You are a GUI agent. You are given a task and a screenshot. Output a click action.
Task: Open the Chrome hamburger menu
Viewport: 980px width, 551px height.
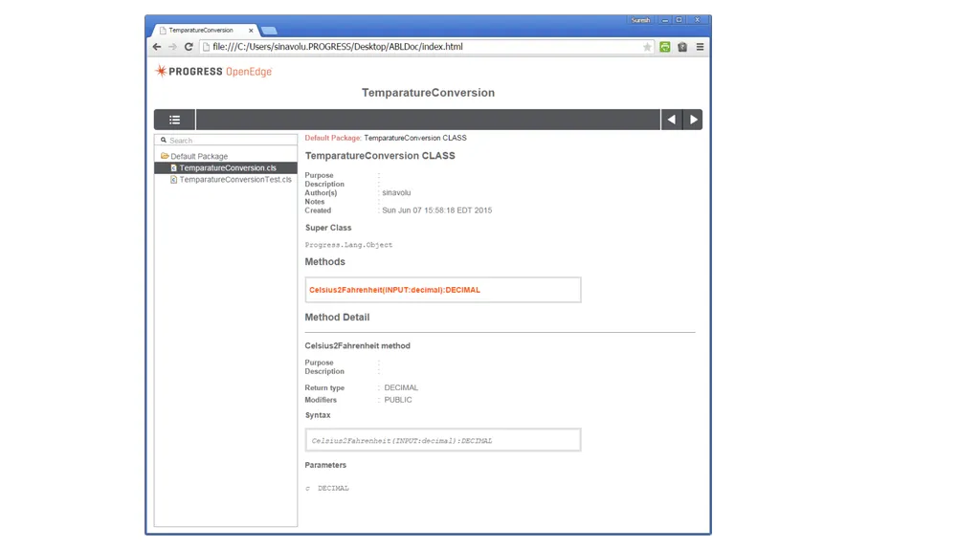click(700, 47)
